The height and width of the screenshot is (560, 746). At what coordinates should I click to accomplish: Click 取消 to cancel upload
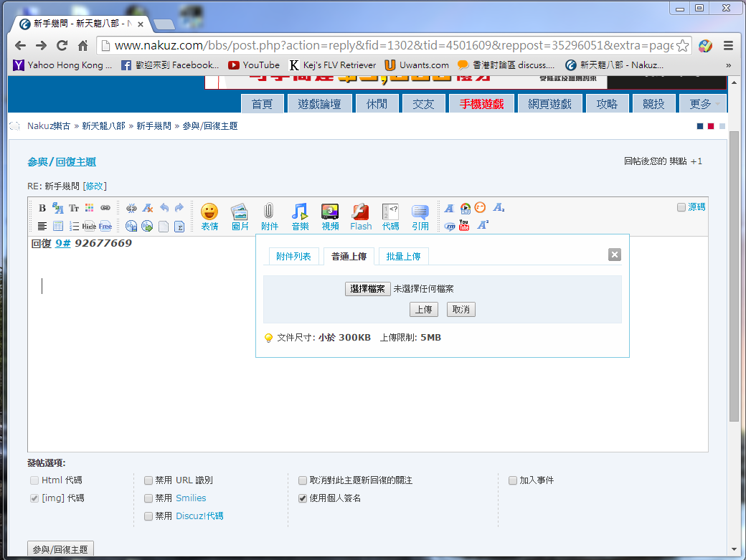coord(461,310)
